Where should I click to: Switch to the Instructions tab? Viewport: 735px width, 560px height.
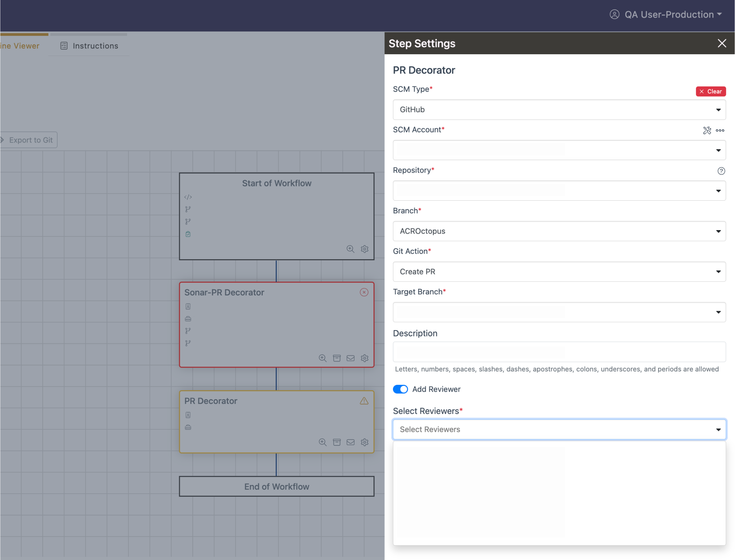[x=89, y=46]
